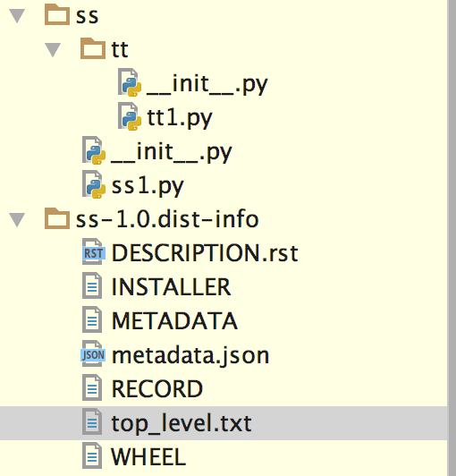456x476 pixels.
Task: Click the text file icon of METADATA
Action: click(x=92, y=320)
